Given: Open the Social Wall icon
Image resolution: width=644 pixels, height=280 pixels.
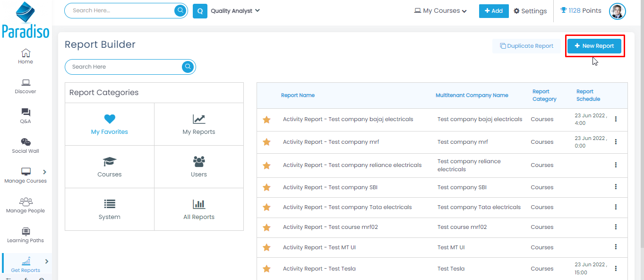Looking at the screenshot, I should tap(26, 146).
